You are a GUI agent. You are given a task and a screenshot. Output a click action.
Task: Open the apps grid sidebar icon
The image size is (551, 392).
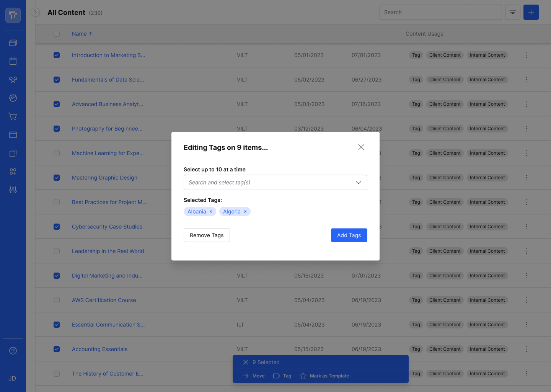13,171
